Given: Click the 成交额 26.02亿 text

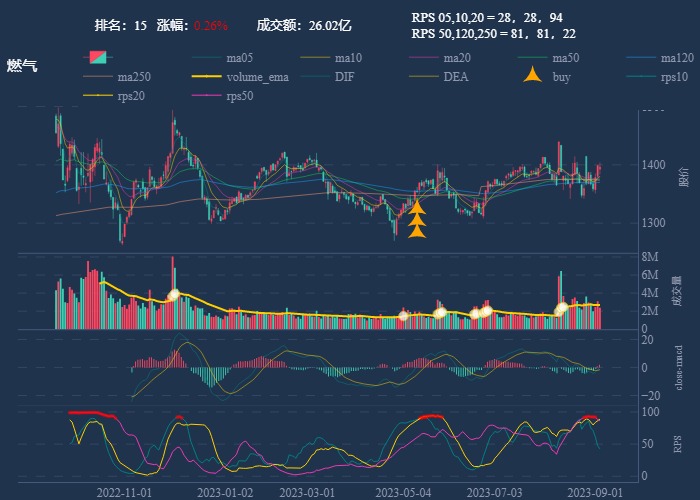Looking at the screenshot, I should (303, 25).
